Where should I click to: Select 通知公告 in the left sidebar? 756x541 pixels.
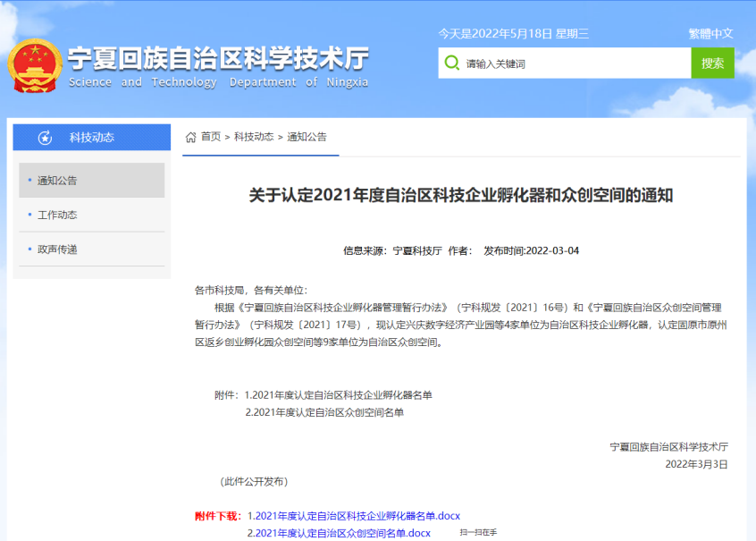[x=55, y=180]
